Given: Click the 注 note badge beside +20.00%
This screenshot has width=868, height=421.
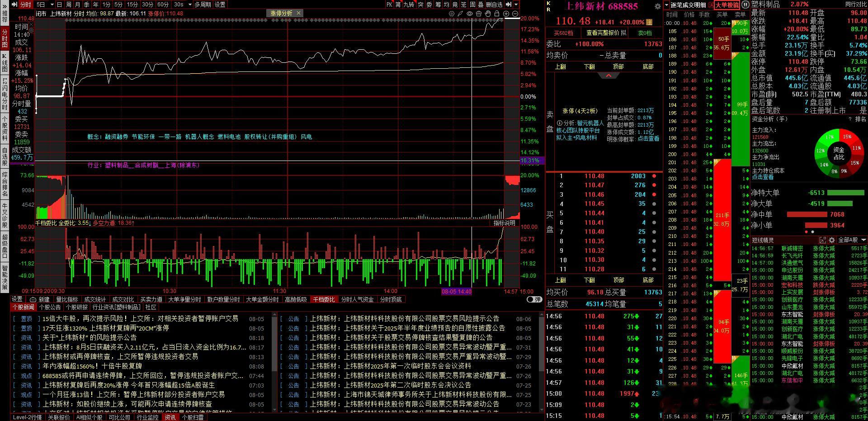Looking at the screenshot, I should coord(649,22).
